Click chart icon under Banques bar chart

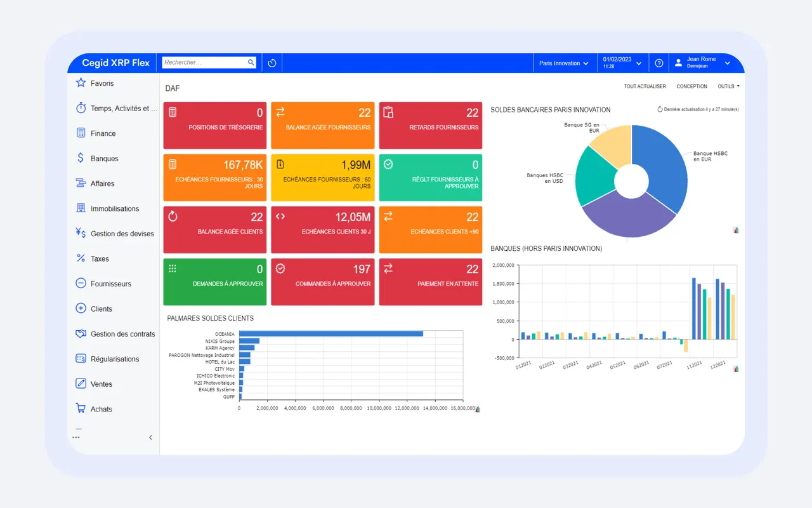[736, 368]
